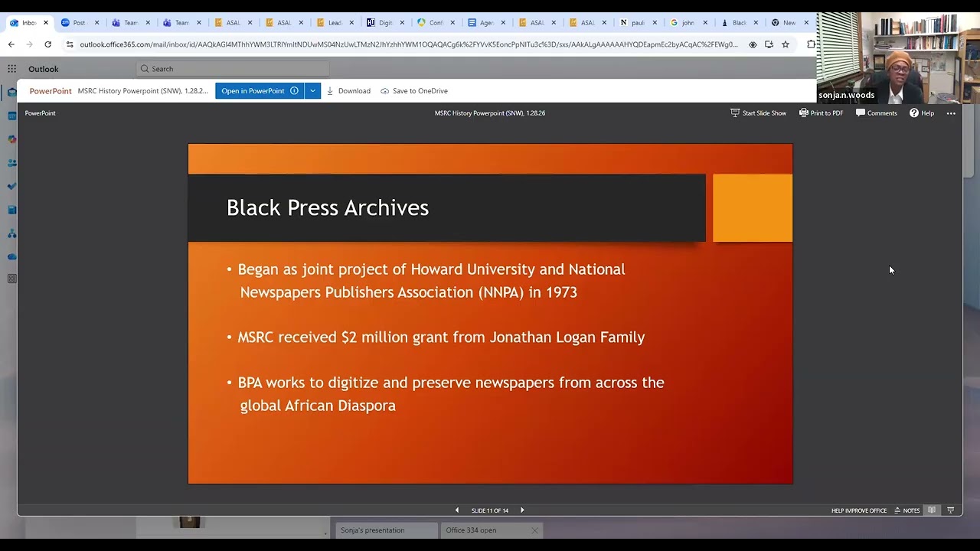The image size is (980, 551).
Task: Print to PDF
Action: (821, 113)
